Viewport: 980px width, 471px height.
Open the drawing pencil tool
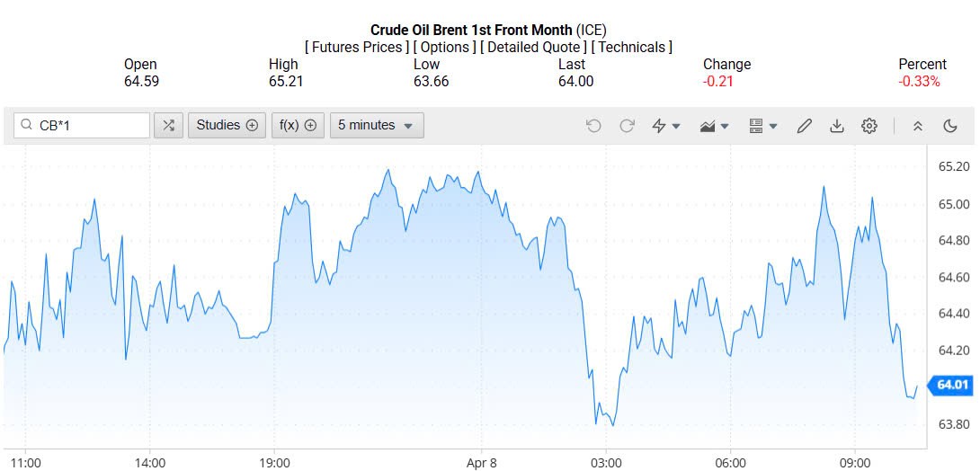tap(805, 126)
